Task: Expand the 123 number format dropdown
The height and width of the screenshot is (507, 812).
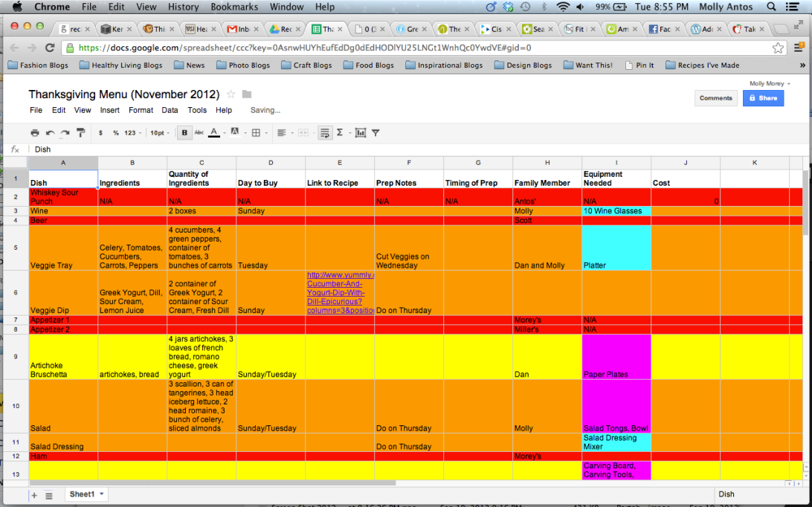Action: 132,133
